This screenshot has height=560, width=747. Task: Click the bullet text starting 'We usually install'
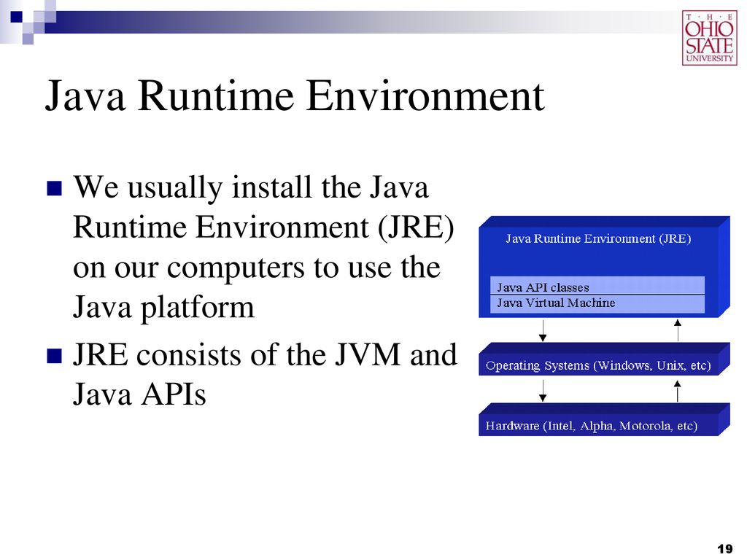[263, 246]
